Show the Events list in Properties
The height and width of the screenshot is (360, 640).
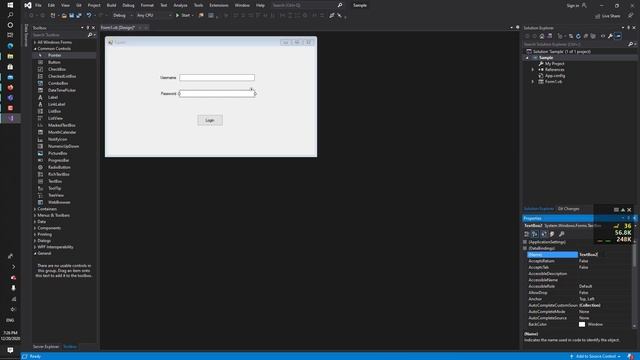tap(552, 234)
